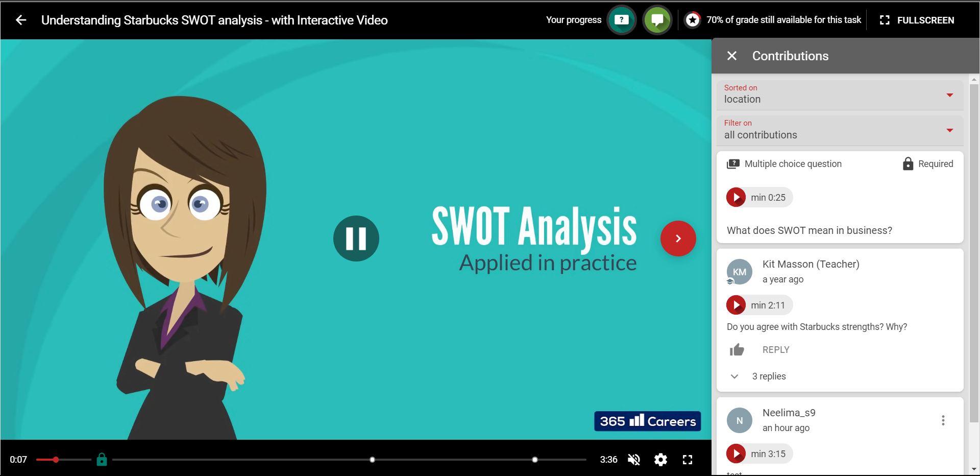This screenshot has width=980, height=476.
Task: Click Neelima_s9 avatar
Action: [x=740, y=421]
